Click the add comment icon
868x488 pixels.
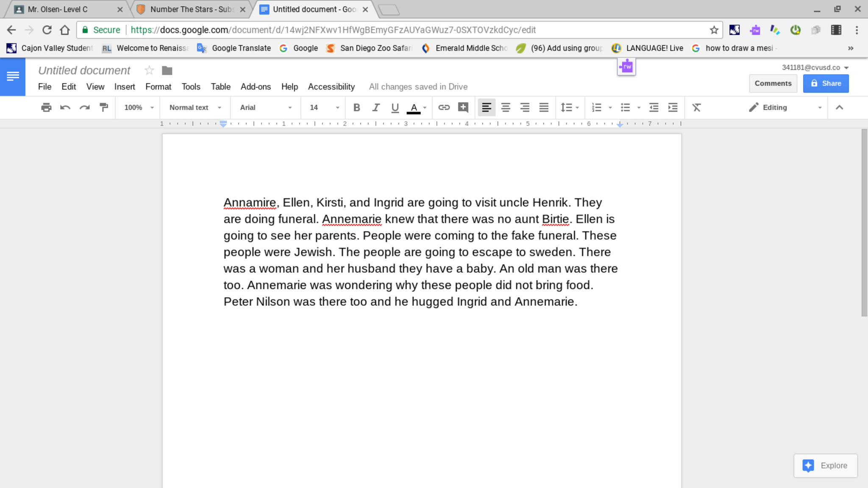coord(463,108)
